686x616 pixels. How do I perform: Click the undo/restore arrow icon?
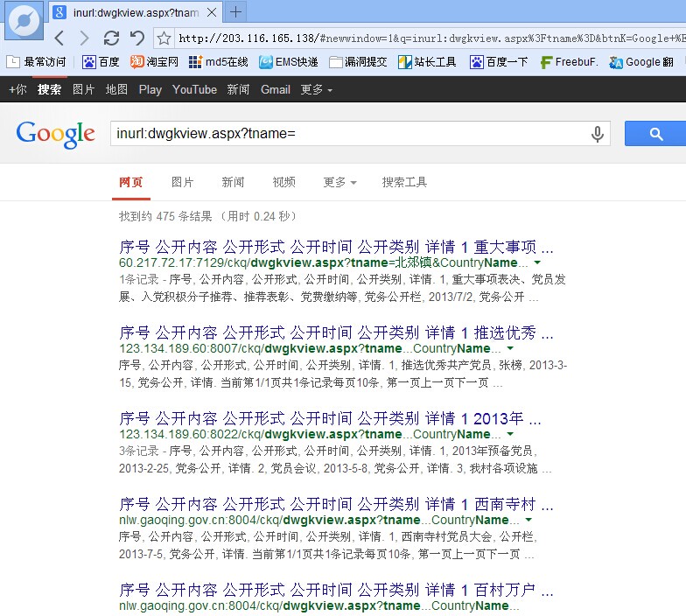(x=137, y=38)
